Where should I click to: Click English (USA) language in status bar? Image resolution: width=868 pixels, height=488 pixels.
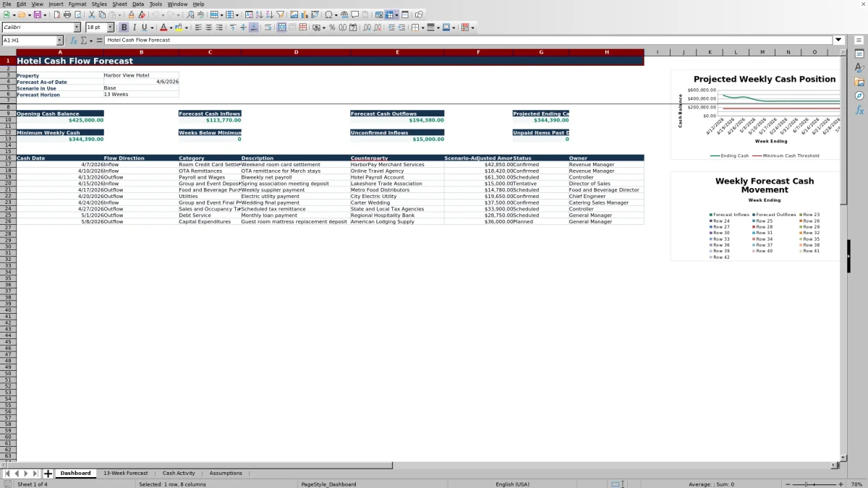point(512,484)
